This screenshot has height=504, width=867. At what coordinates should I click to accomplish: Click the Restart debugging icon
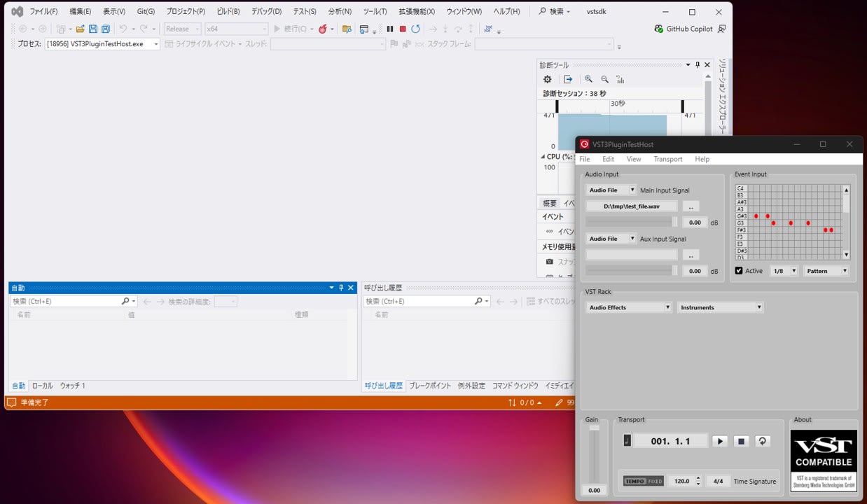415,29
